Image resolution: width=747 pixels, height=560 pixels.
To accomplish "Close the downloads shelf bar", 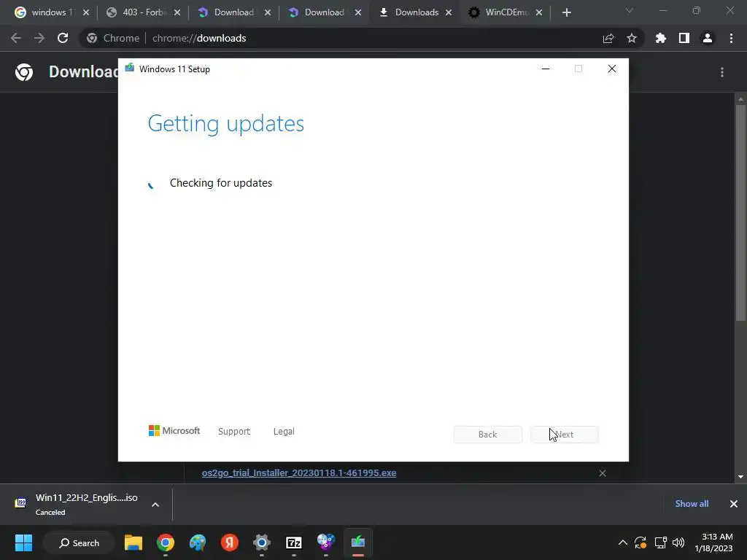I will pos(734,504).
